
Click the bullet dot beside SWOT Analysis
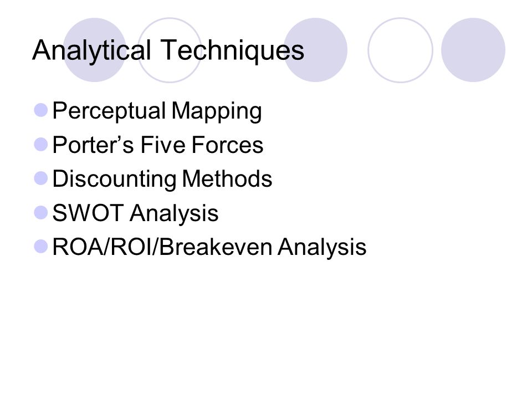[x=41, y=213]
